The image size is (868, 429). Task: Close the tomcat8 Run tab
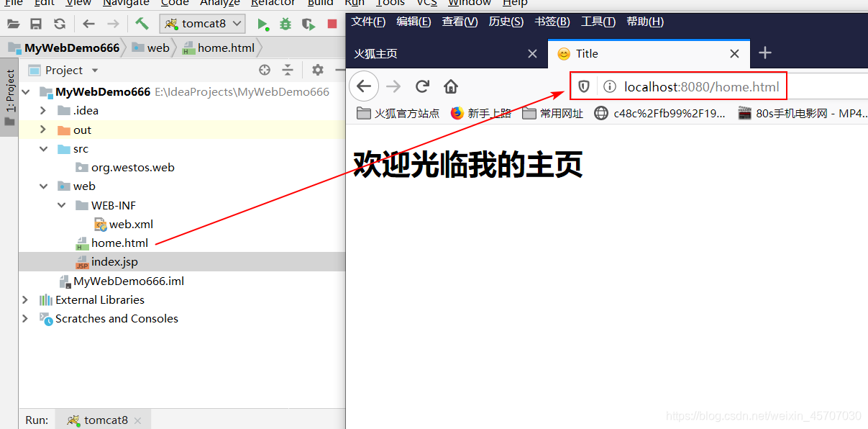tap(138, 420)
